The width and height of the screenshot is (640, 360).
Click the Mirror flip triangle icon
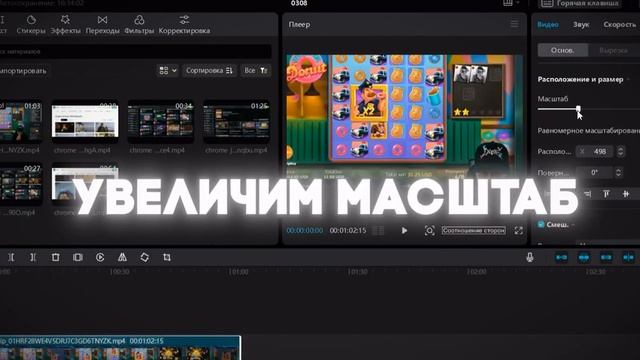(122, 257)
